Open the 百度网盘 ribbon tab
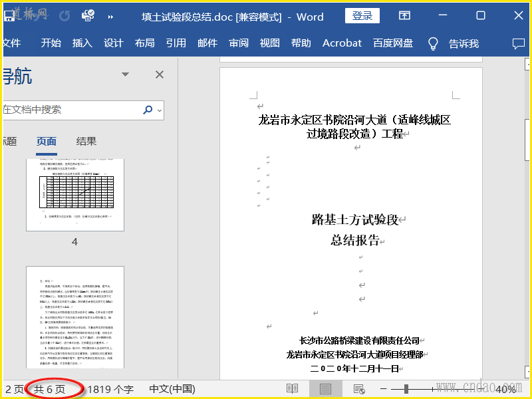 tap(393, 43)
